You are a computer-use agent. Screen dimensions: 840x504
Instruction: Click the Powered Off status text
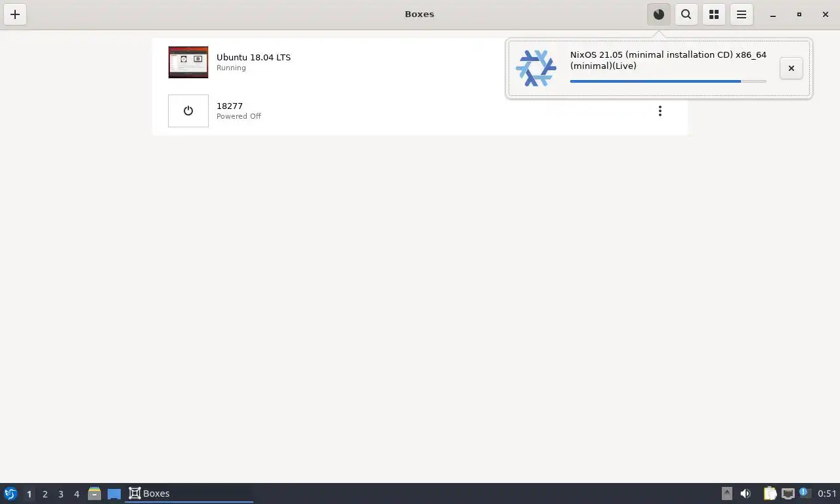coord(239,116)
